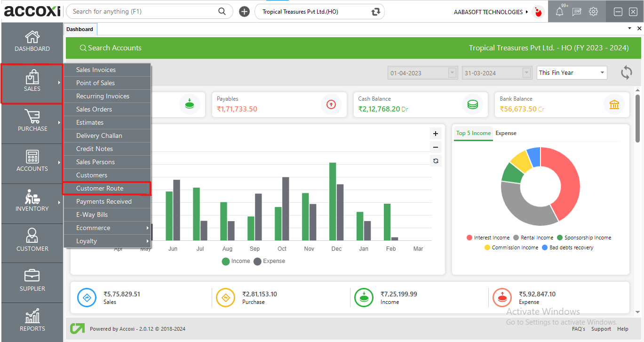The height and width of the screenshot is (342, 644).
Task: Open the Reports sidebar module
Action: 32,321
